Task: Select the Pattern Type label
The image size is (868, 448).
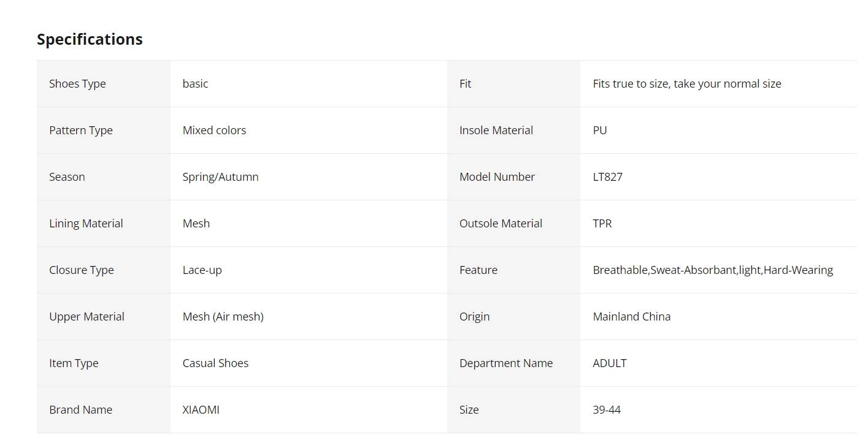Action: tap(81, 131)
